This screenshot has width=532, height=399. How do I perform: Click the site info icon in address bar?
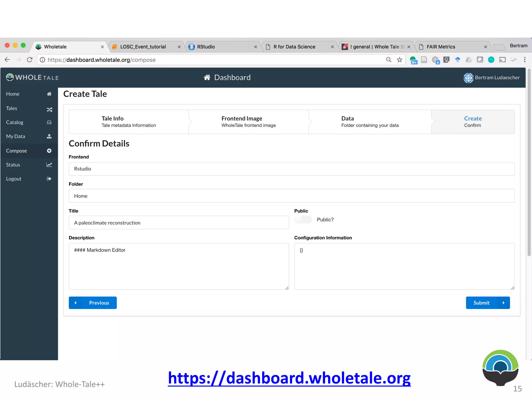[43, 60]
